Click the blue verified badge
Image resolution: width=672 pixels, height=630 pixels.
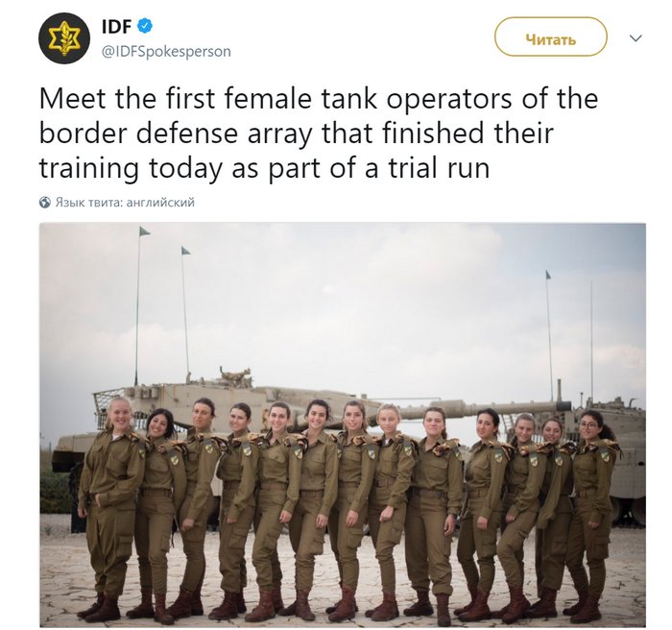coord(145,26)
